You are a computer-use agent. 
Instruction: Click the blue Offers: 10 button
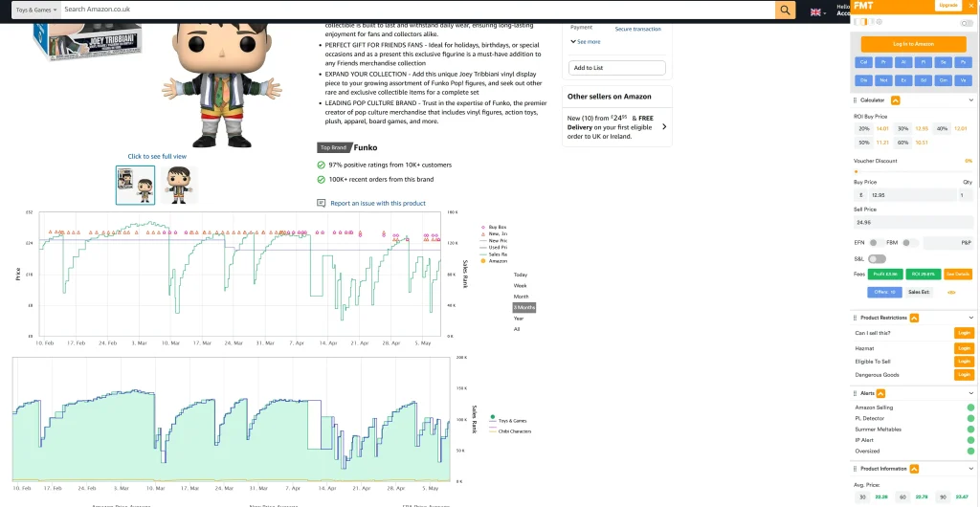tap(884, 292)
